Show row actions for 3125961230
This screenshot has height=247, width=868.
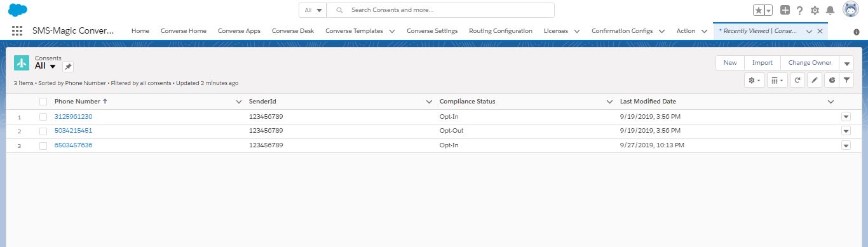click(846, 117)
